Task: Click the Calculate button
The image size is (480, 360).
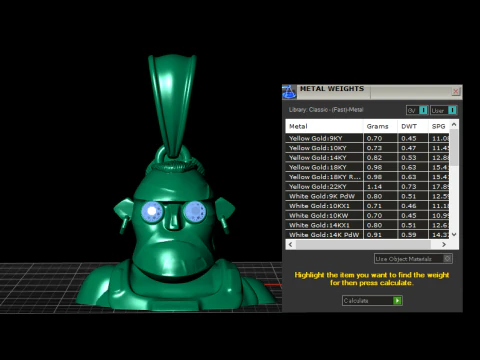Action: coord(372,301)
